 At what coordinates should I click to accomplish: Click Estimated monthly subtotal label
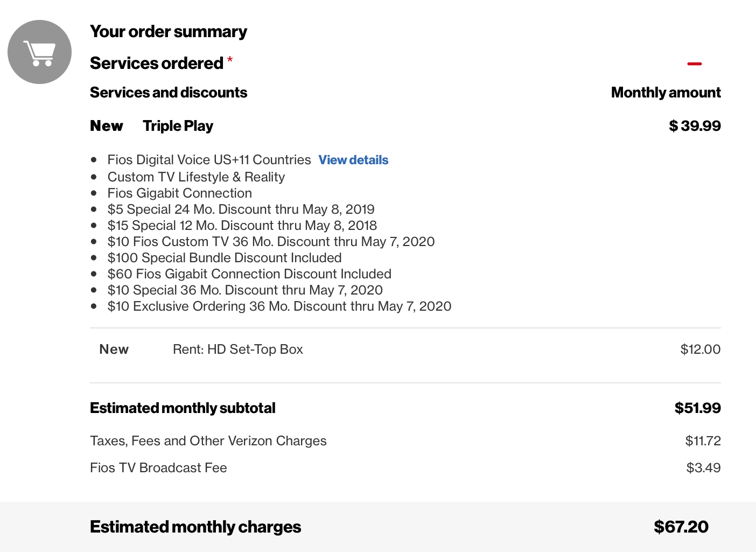click(183, 408)
